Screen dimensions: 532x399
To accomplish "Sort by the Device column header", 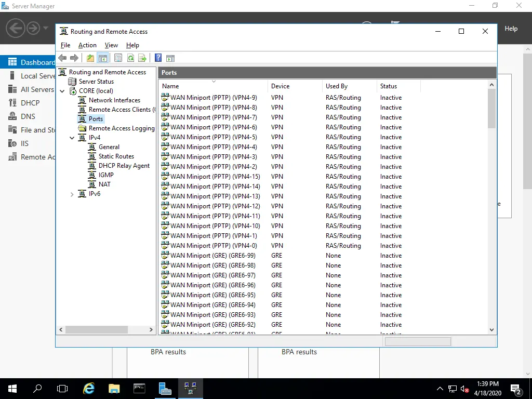I will [295, 86].
